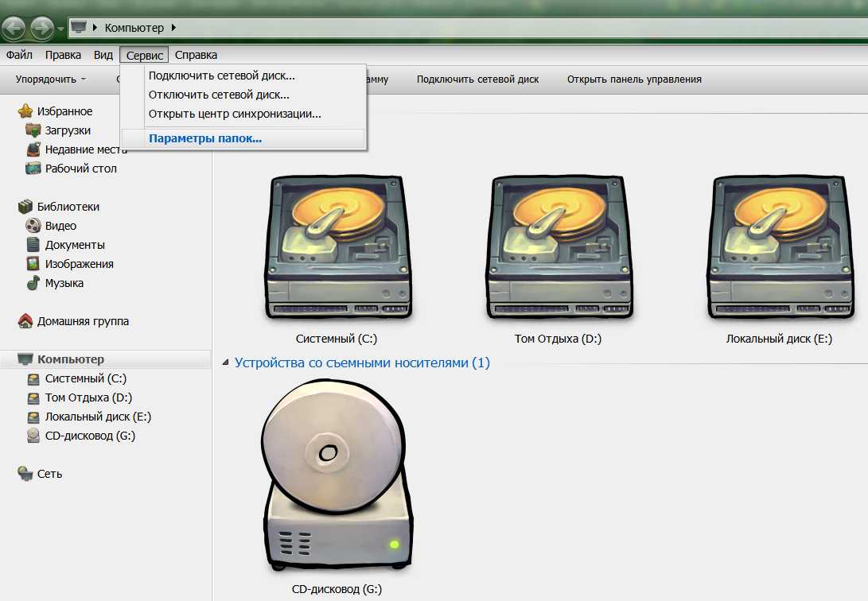The image size is (868, 601).
Task: Open the Файл menu
Action: point(19,55)
